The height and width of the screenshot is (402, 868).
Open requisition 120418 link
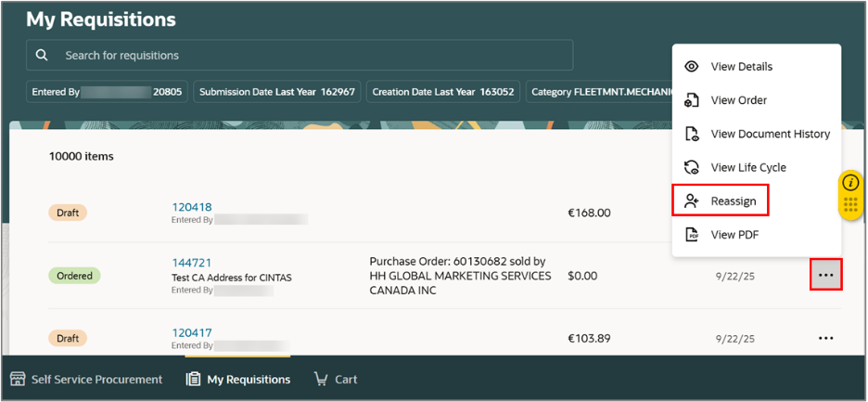[192, 207]
